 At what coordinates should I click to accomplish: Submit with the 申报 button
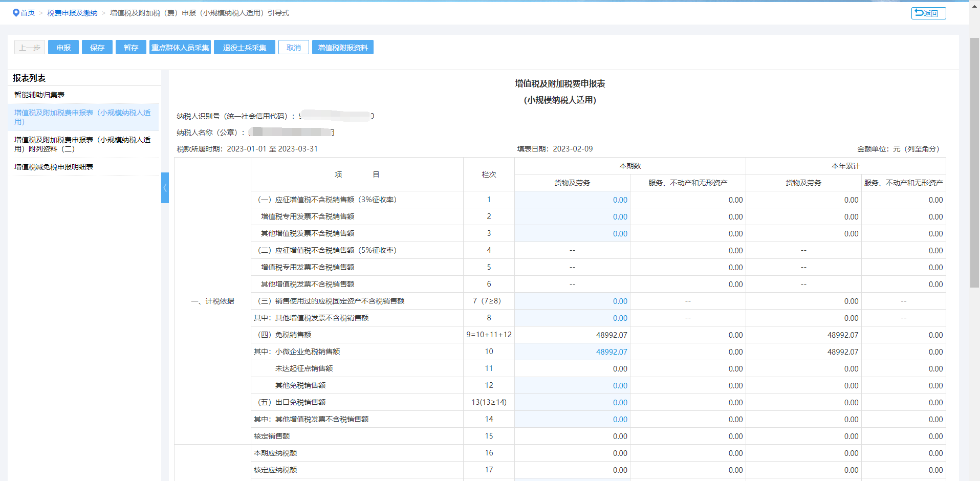[x=63, y=48]
